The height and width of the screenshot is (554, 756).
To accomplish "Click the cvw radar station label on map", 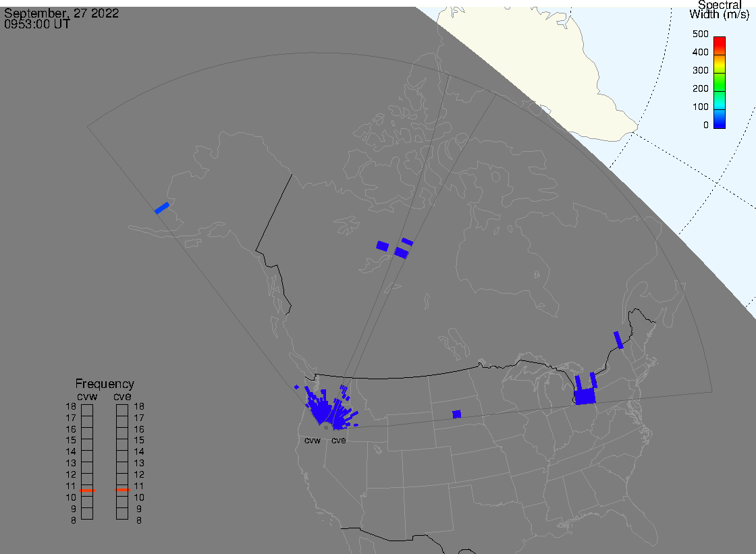I will click(313, 441).
